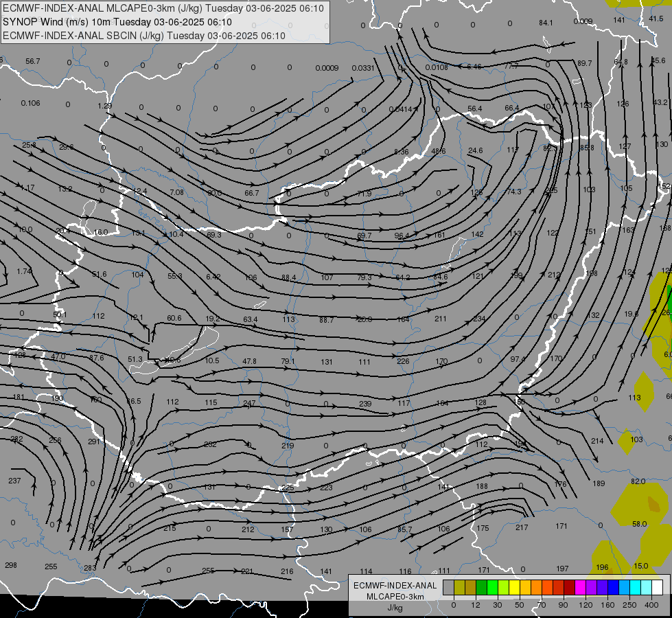Click the map value 66.7

(252, 193)
